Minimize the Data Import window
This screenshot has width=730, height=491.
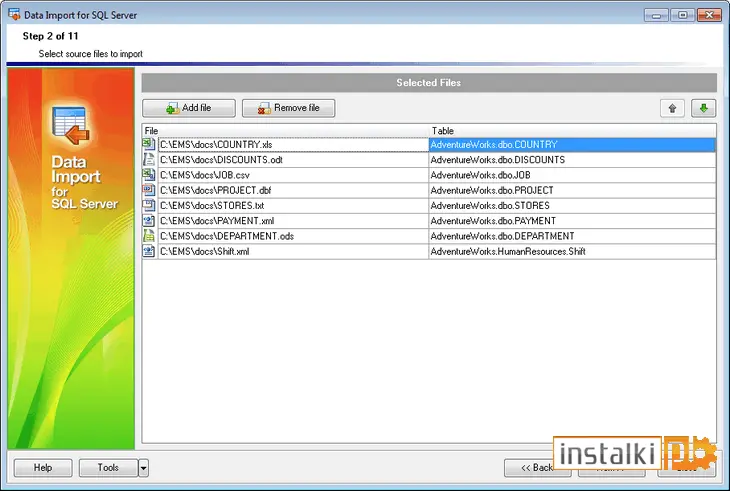656,15
